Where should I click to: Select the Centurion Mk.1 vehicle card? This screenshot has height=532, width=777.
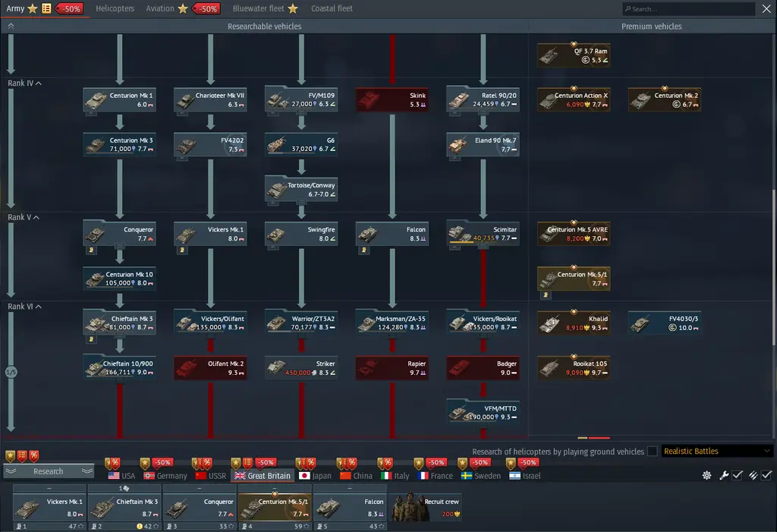click(x=120, y=99)
